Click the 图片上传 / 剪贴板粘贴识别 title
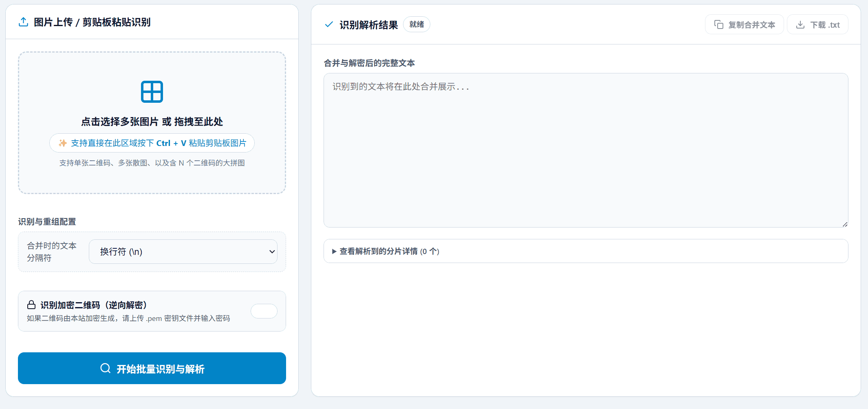Screen dimensions: 868x409 (92, 22)
